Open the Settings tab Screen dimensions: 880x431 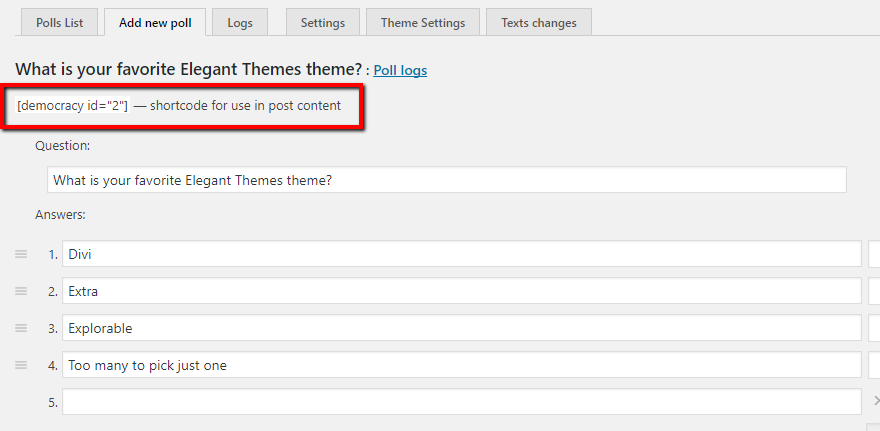pos(322,22)
